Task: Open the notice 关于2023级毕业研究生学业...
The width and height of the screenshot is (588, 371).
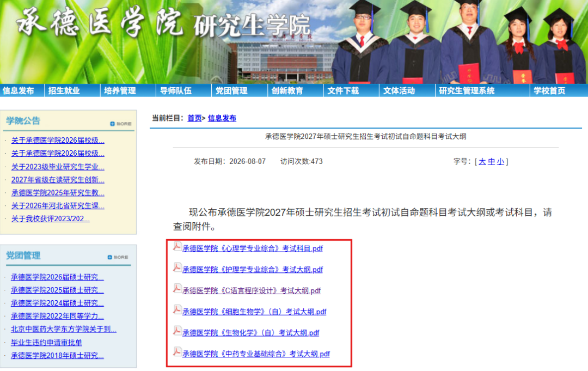Action: tap(58, 167)
